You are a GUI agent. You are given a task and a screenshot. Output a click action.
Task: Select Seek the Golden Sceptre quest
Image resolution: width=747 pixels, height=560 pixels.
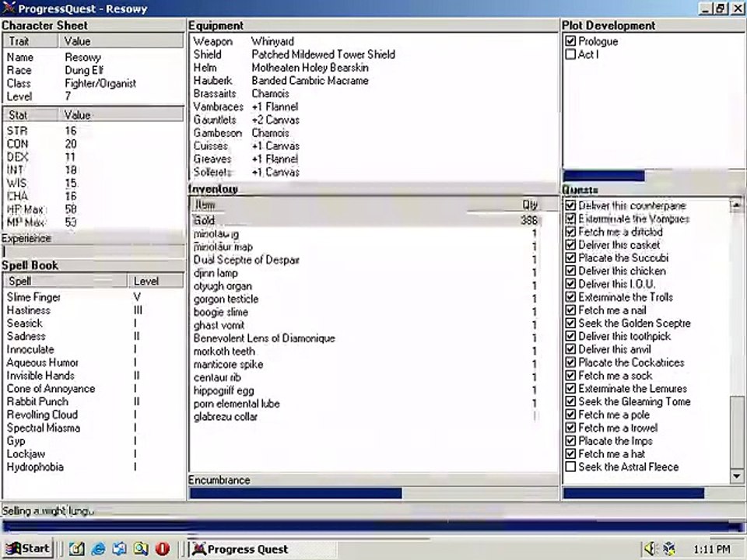[x=634, y=323]
